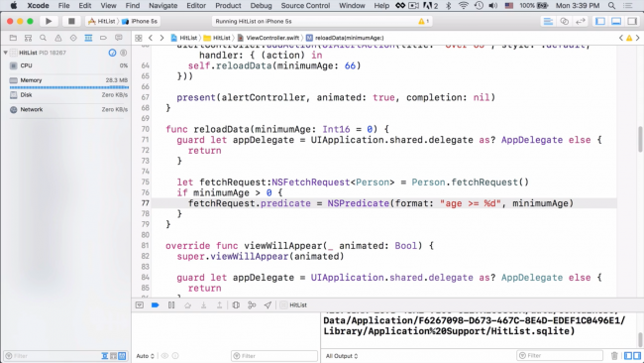Open the Product menu

(x=228, y=5)
